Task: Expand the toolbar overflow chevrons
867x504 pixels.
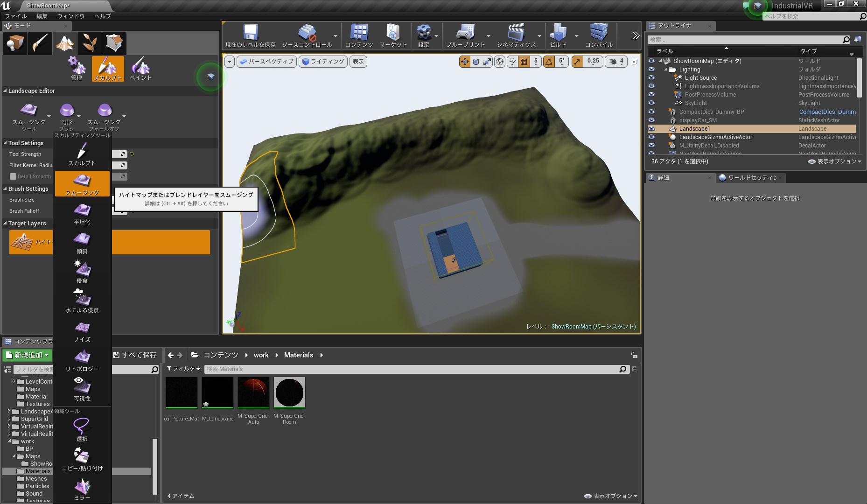Action: [636, 35]
